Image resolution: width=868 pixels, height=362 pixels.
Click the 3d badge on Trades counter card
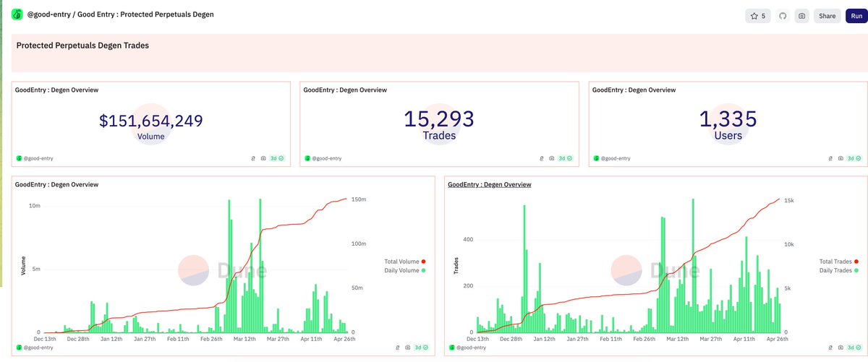pos(566,158)
